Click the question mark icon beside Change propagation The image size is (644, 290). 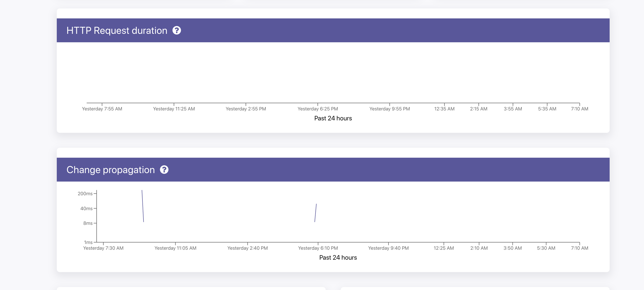(x=164, y=170)
